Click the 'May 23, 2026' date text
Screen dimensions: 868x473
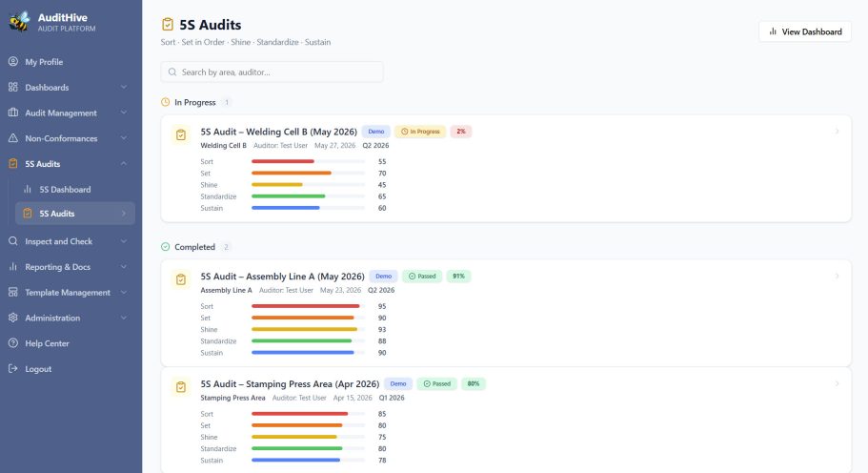(x=340, y=290)
